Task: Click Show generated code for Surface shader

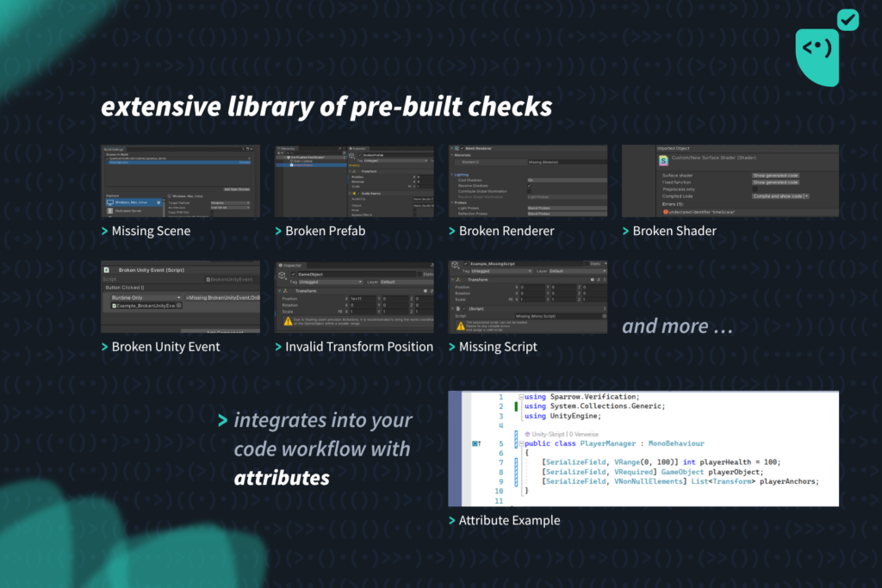Action: 775,175
